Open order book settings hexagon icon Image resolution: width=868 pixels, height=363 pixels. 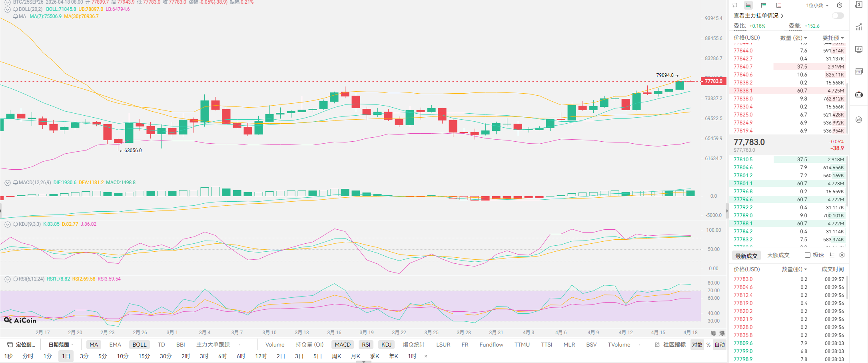click(x=840, y=6)
